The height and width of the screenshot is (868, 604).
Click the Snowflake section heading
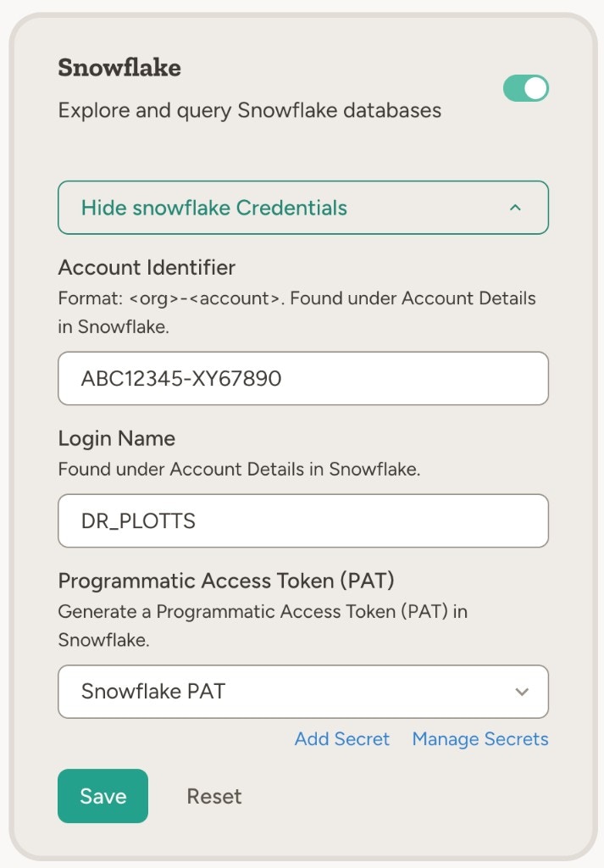119,68
